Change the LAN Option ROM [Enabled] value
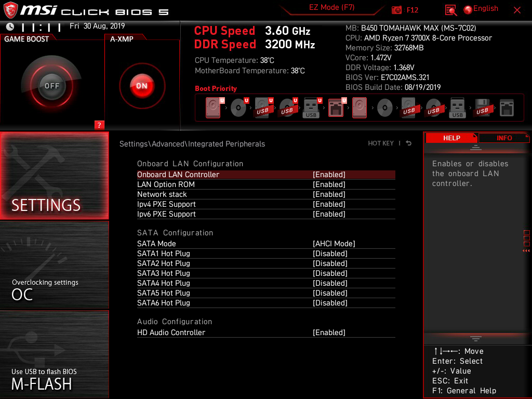This screenshot has width=532, height=399. tap(329, 184)
